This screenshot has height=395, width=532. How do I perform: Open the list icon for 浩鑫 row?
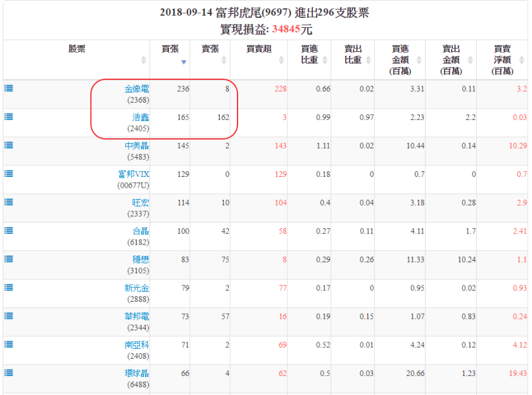9,117
